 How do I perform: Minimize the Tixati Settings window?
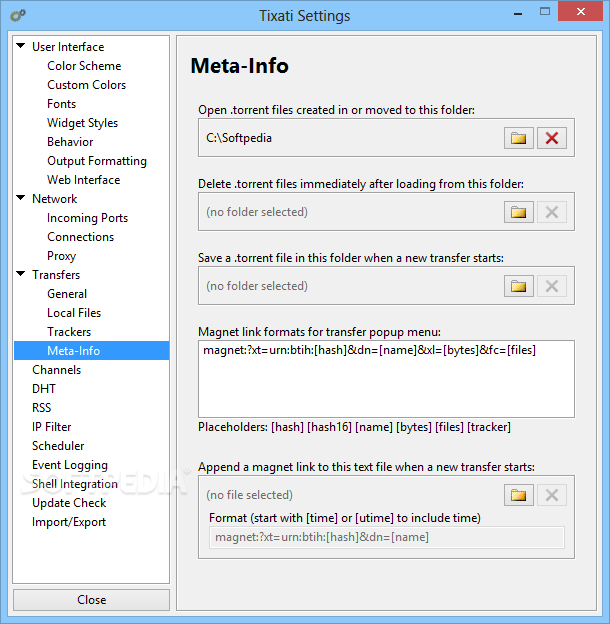[518, 14]
